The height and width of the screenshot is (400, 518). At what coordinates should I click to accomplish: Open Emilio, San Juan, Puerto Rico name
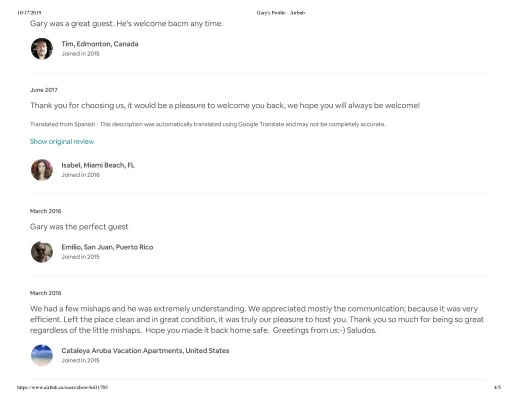[x=107, y=247]
